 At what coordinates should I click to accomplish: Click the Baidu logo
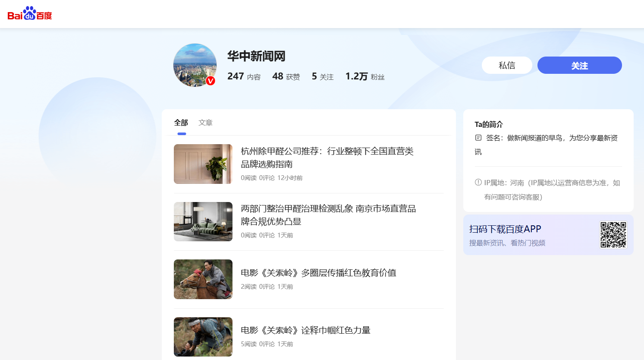tap(30, 14)
